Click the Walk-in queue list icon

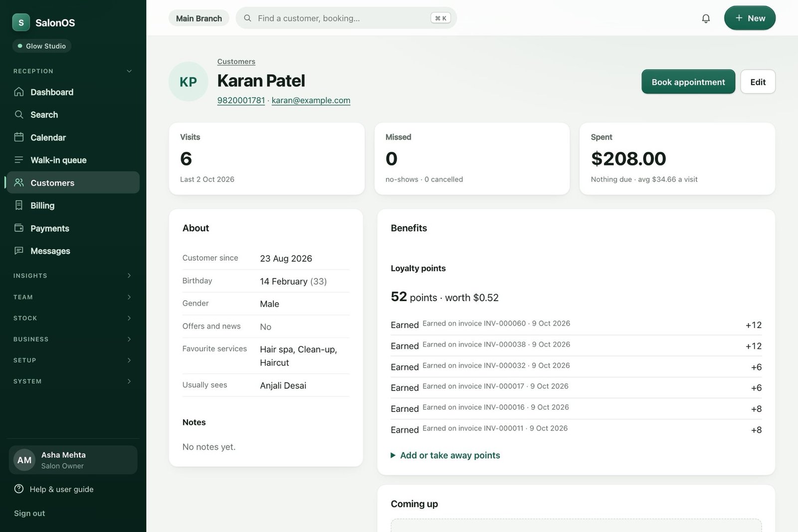tap(19, 160)
